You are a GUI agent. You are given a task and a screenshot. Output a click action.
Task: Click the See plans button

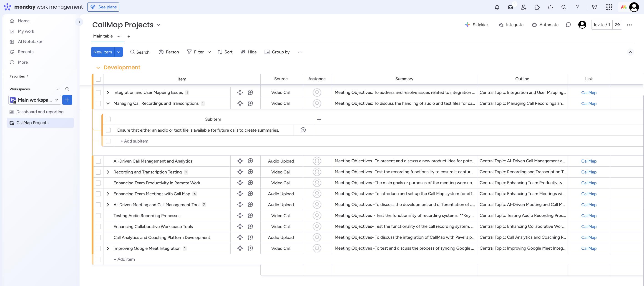click(x=103, y=7)
